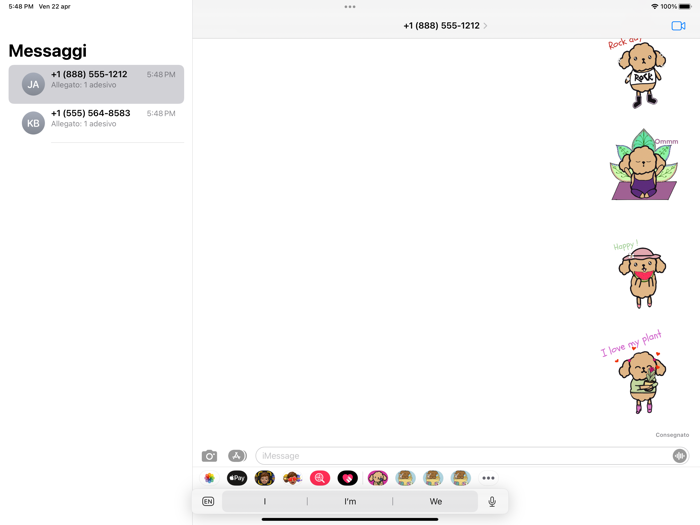Image resolution: width=700 pixels, height=525 pixels.
Task: Record an audio message
Action: pos(679,456)
